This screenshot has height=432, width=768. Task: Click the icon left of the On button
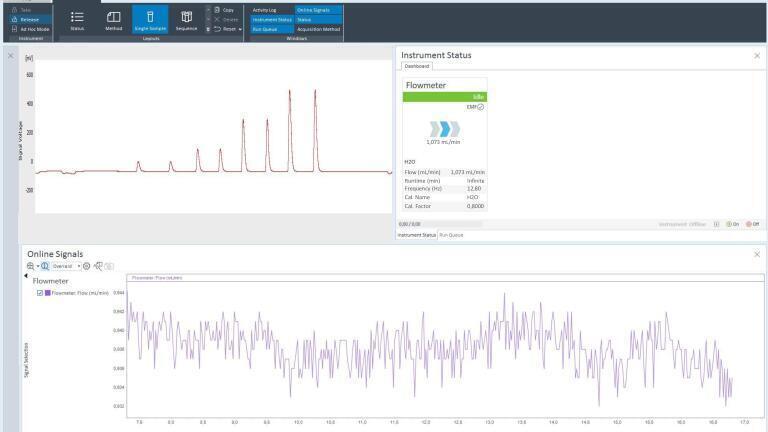717,224
